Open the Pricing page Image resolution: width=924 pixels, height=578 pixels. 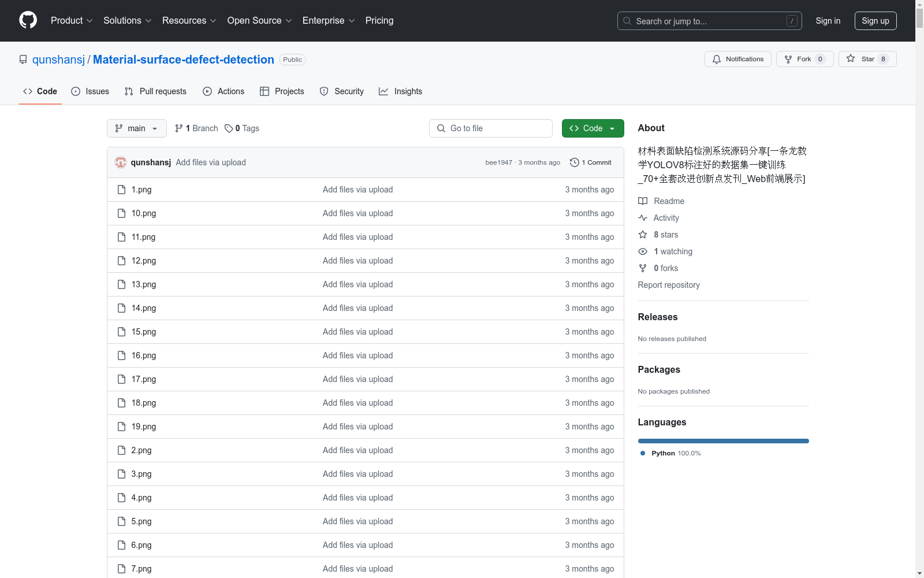coord(379,20)
